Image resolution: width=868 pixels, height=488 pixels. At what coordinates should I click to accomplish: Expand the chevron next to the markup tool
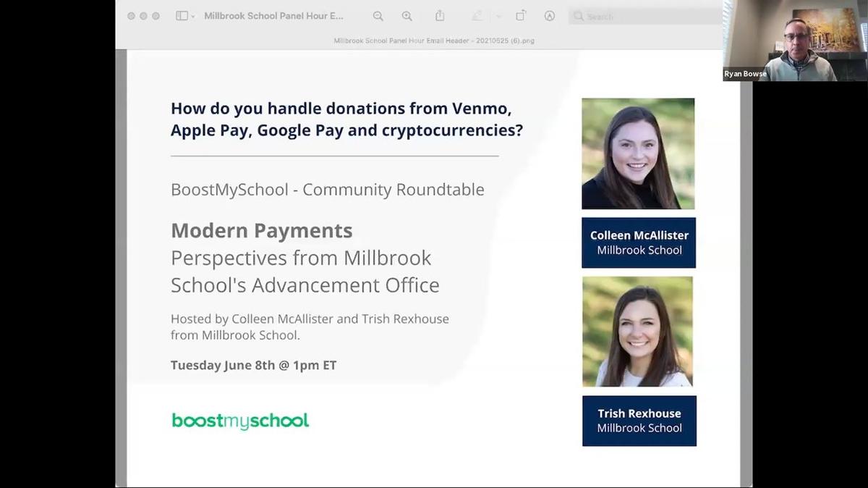(496, 15)
